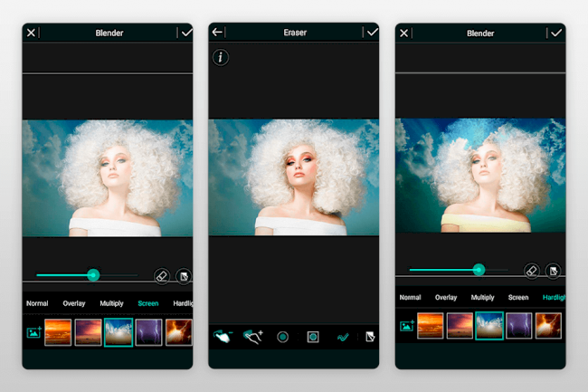Select Hardlight blend mode in left screen
The height and width of the screenshot is (392, 588).
[183, 303]
